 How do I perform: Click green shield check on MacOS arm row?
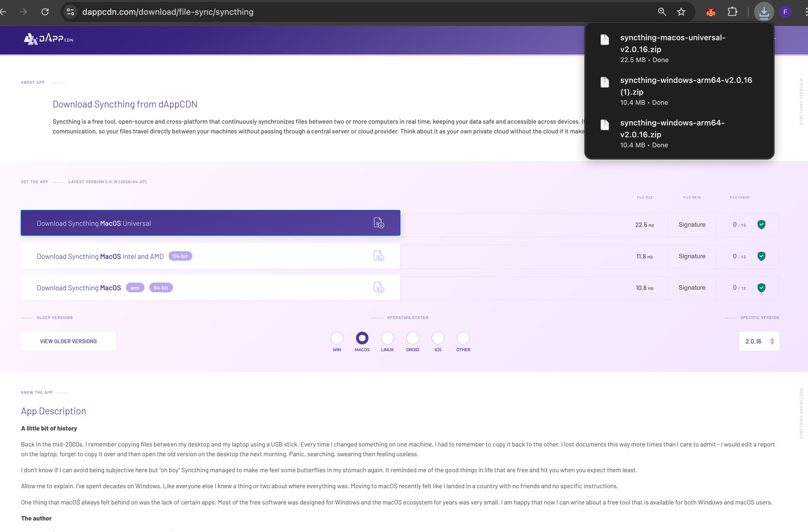click(761, 288)
